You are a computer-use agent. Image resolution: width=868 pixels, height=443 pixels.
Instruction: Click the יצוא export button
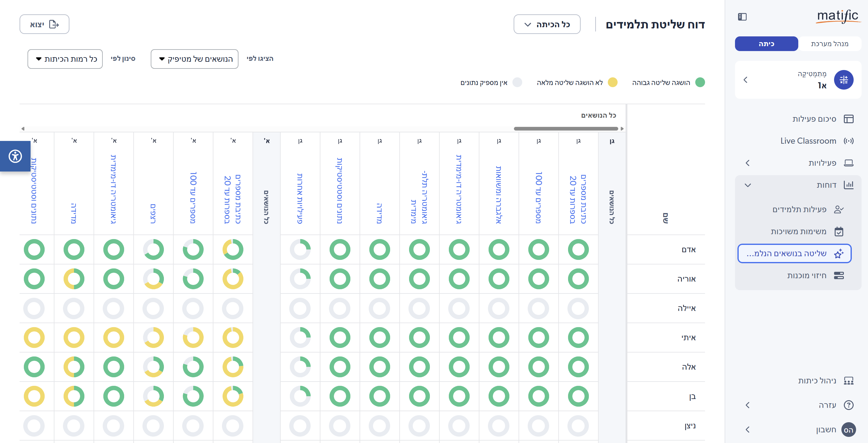coord(44,24)
